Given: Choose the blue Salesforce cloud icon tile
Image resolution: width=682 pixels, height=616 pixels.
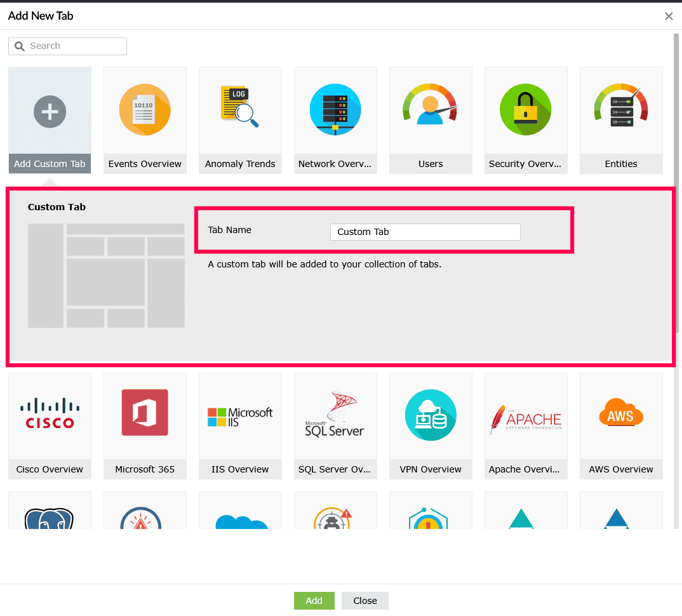Looking at the screenshot, I should pyautogui.click(x=241, y=522).
